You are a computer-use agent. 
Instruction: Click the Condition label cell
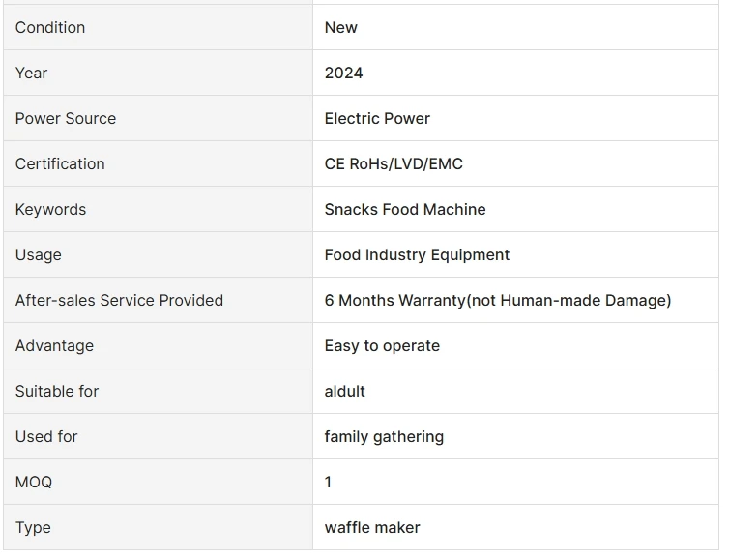click(x=50, y=27)
